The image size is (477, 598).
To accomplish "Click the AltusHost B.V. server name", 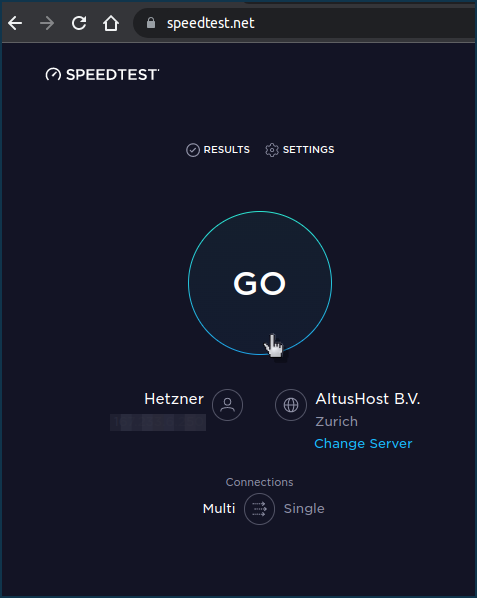I will pyautogui.click(x=368, y=399).
